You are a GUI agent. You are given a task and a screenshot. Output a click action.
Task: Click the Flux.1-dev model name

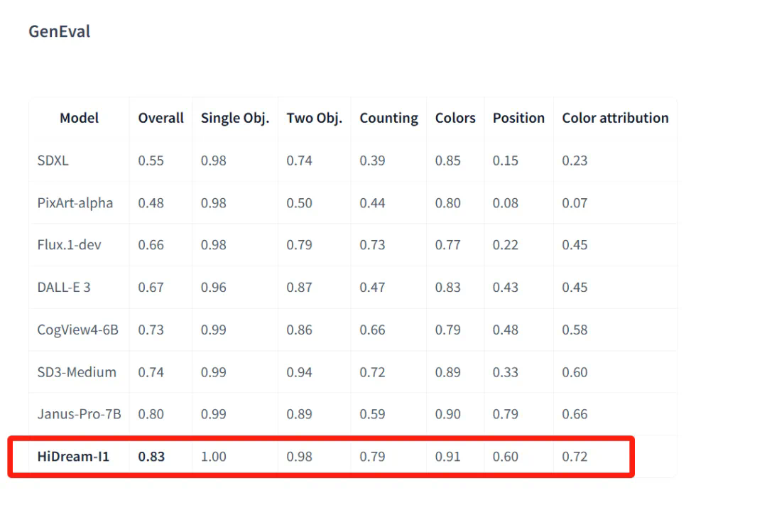click(x=69, y=245)
